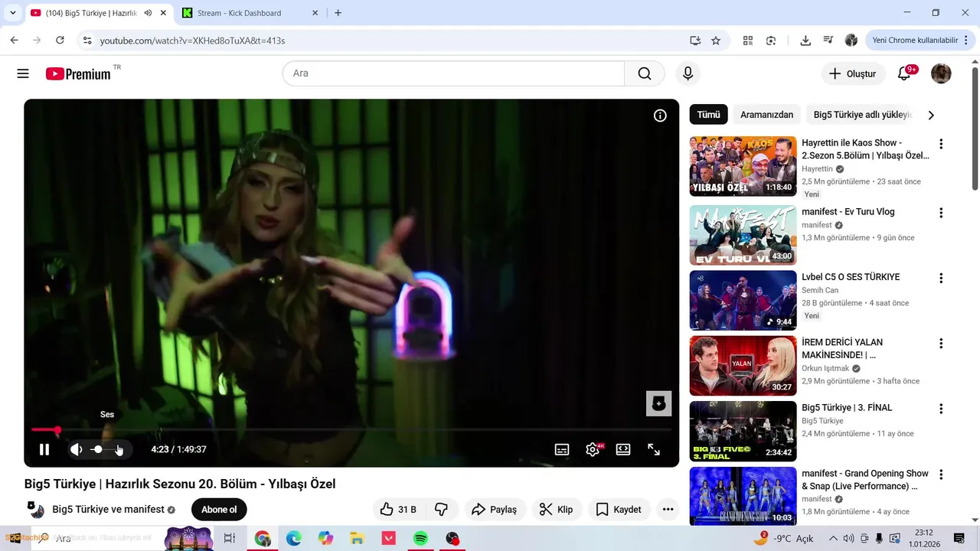Open a new browser tab
Screen dimensions: 980x551
(338, 13)
